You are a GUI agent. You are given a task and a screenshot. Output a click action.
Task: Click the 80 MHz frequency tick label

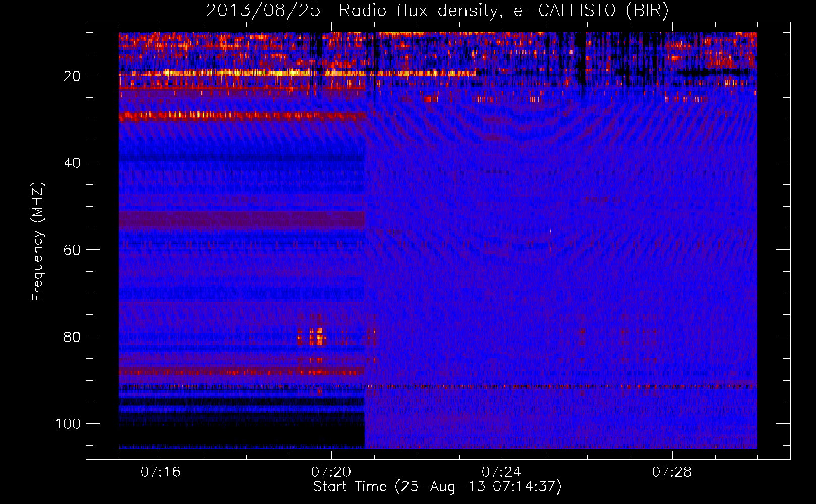coord(72,337)
